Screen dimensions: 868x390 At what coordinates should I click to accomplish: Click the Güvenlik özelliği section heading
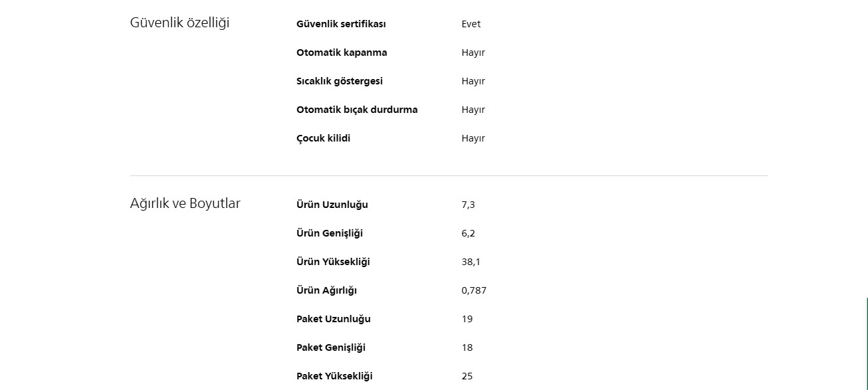(179, 23)
